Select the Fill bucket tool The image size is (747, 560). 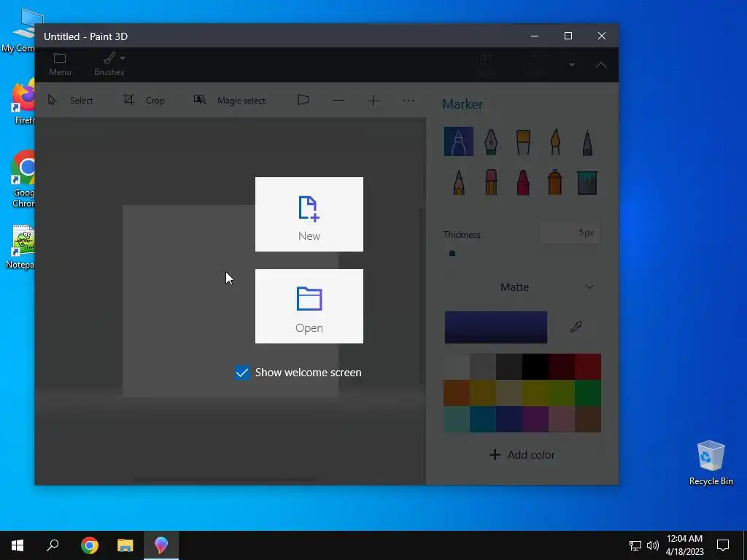click(587, 182)
